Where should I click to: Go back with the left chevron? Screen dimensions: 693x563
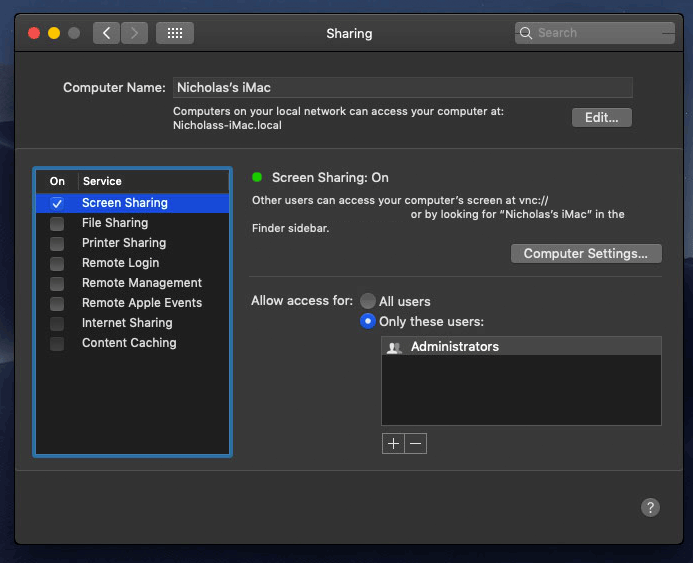click(x=106, y=33)
